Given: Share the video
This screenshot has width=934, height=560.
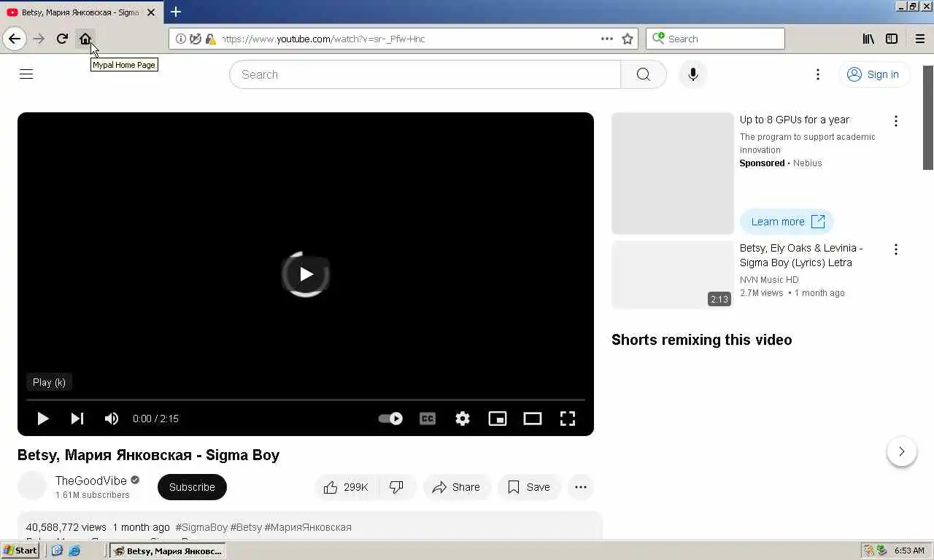Looking at the screenshot, I should click(457, 487).
